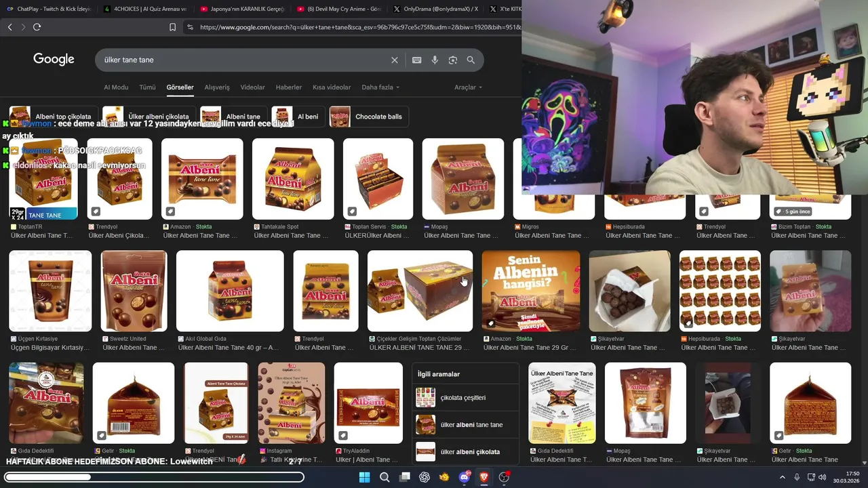Open the Amazon Stokta Albeni box image
Image resolution: width=868 pixels, height=488 pixels.
point(202,179)
